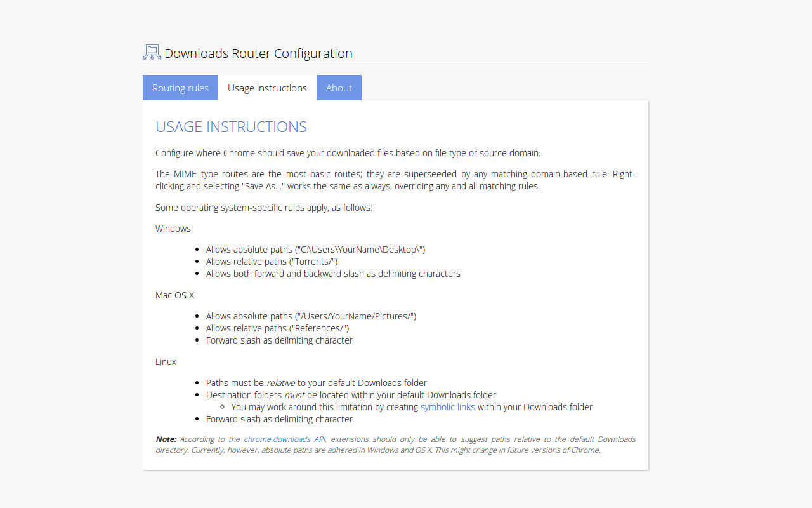Select the Windows section label
Screen dimensions: 812x508
[173, 228]
